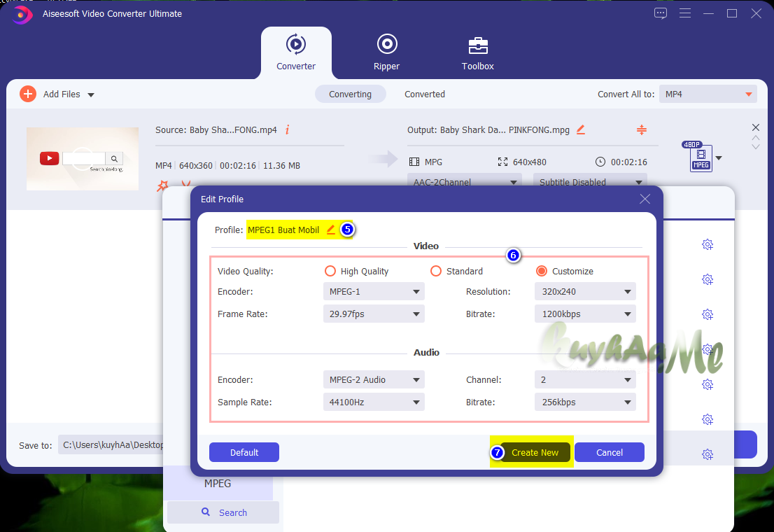Click the Default button
The image size is (774, 532).
[x=244, y=452]
